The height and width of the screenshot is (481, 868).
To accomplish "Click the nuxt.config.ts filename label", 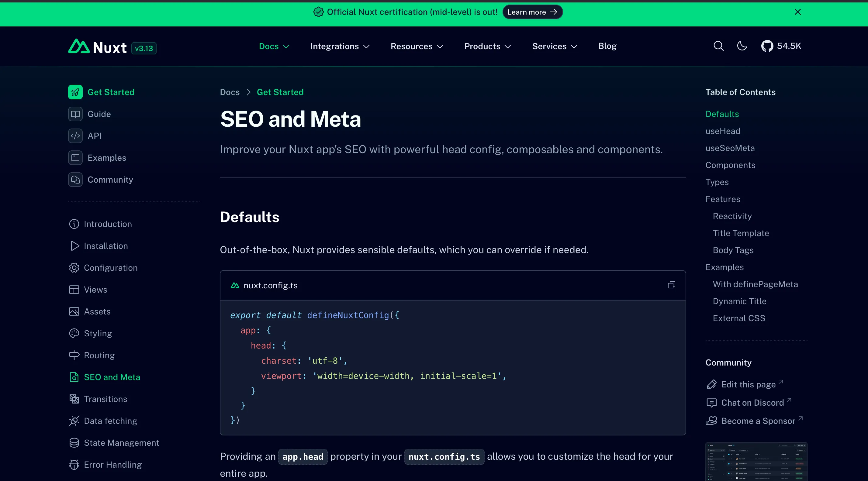I will click(x=270, y=286).
